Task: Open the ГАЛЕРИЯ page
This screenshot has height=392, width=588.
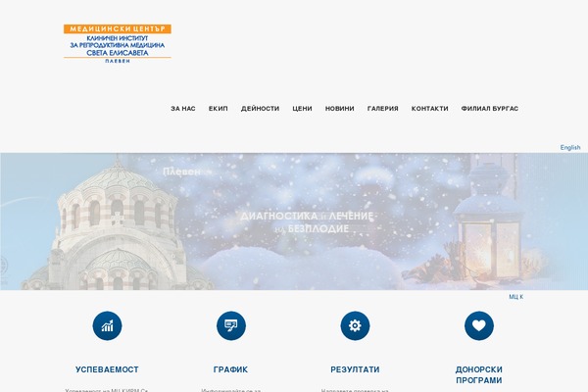Action: point(383,109)
